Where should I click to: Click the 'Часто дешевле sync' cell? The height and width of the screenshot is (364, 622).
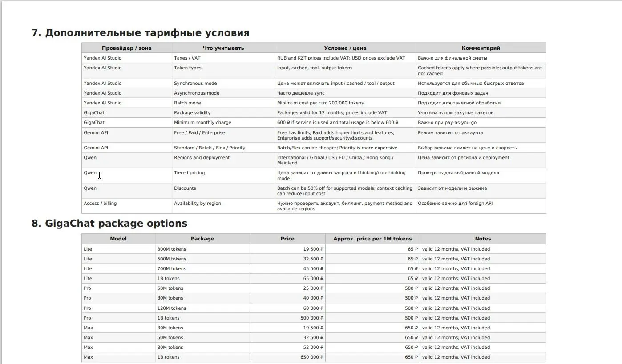pyautogui.click(x=345, y=93)
